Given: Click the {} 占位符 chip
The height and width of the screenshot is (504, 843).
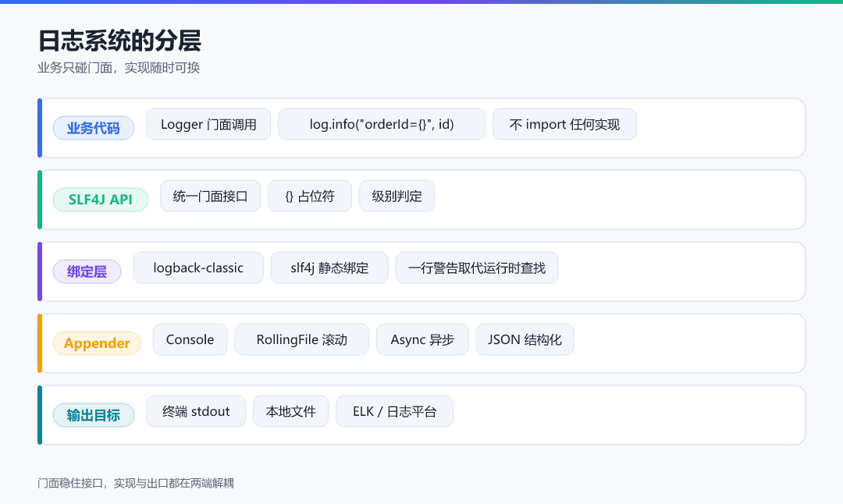Looking at the screenshot, I should [310, 196].
